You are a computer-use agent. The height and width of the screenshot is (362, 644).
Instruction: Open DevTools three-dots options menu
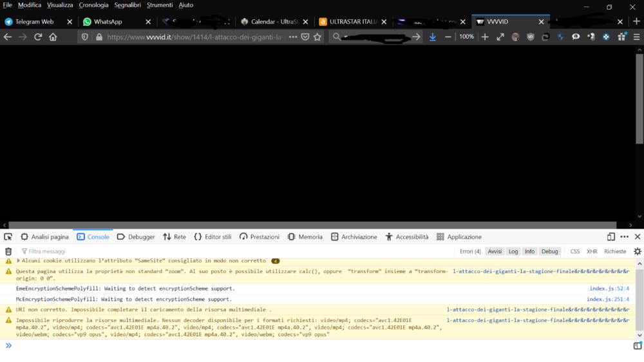624,237
